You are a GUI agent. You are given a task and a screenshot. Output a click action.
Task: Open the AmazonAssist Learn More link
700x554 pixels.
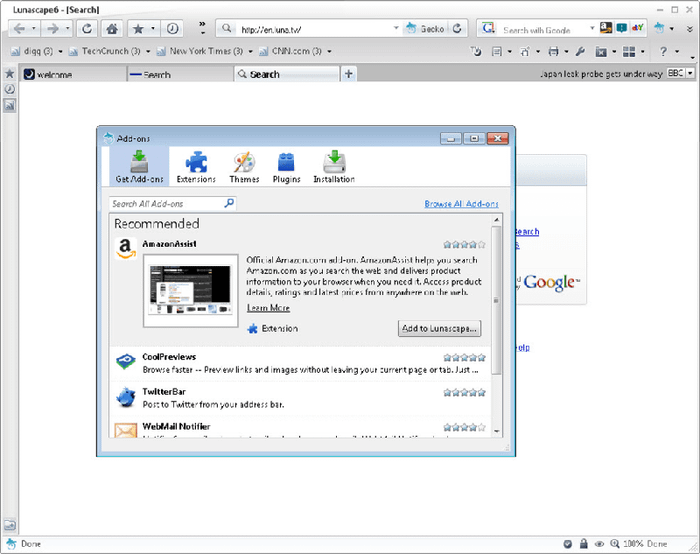(268, 308)
